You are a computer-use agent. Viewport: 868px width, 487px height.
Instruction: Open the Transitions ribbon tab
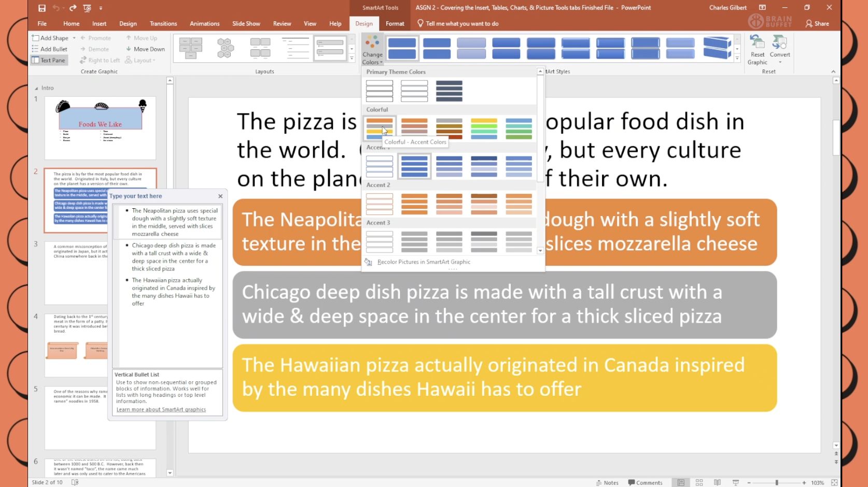point(163,24)
